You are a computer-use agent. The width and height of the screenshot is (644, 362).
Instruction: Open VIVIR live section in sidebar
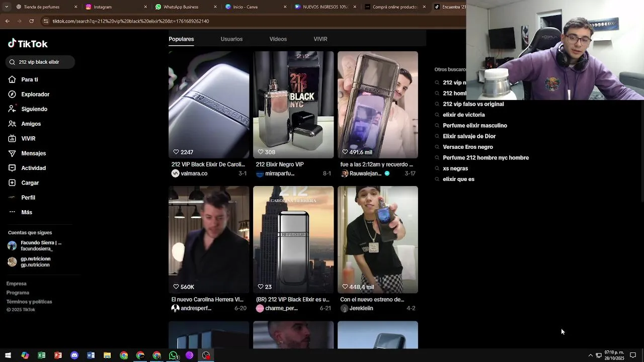[22, 138]
